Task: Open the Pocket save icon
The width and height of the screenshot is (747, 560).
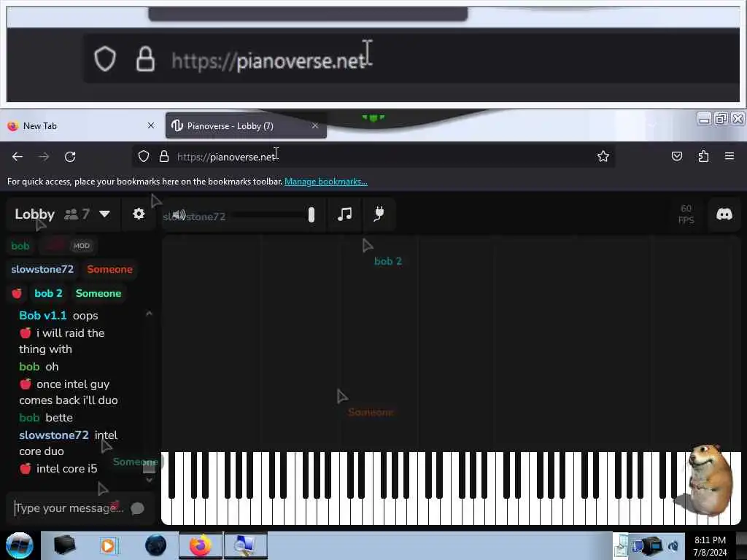Action: point(676,156)
